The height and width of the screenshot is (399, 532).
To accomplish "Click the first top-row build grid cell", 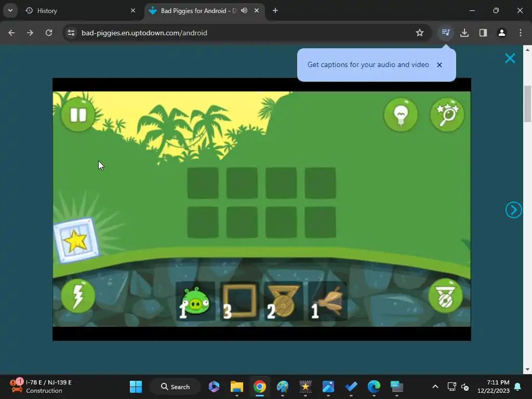I will [203, 183].
